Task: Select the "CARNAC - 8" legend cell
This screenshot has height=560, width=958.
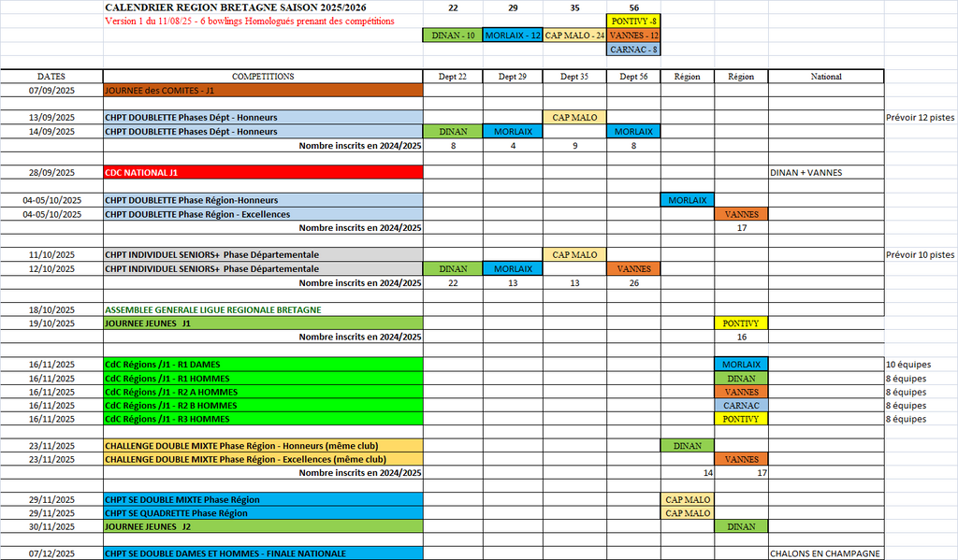Action: click(633, 49)
